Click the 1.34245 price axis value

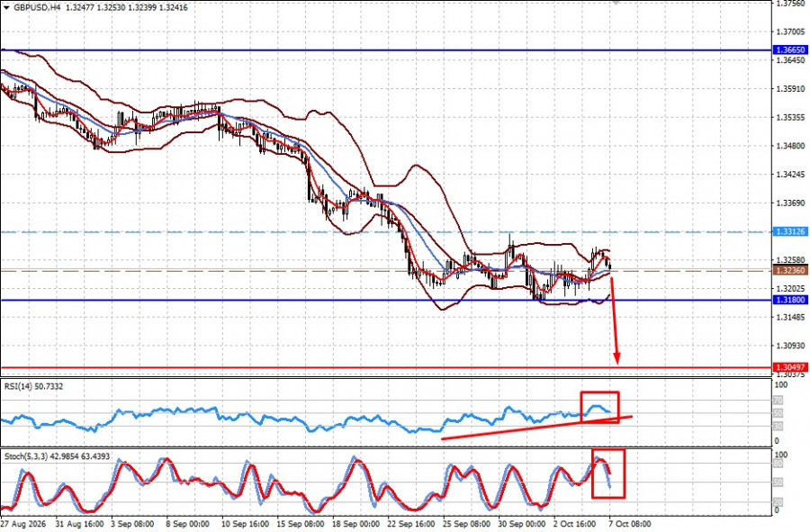pos(790,175)
